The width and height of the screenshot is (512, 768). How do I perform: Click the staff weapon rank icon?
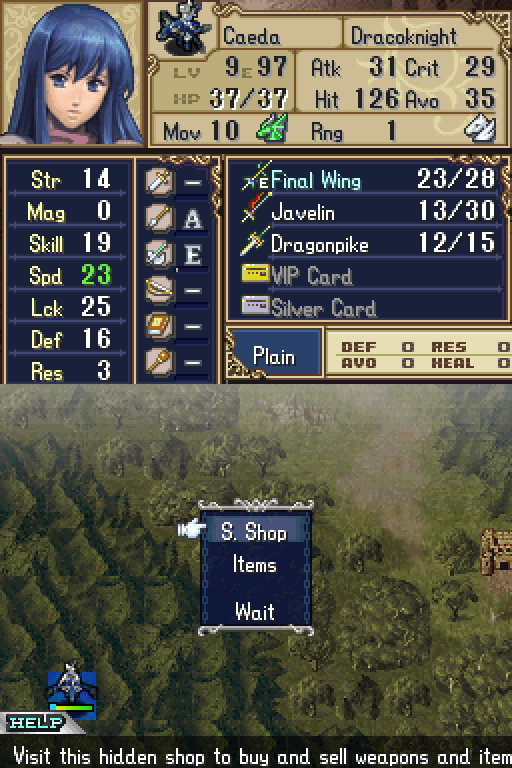159,362
